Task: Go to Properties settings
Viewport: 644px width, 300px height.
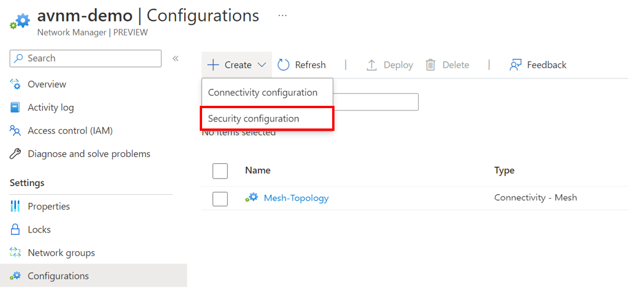Action: click(x=49, y=206)
